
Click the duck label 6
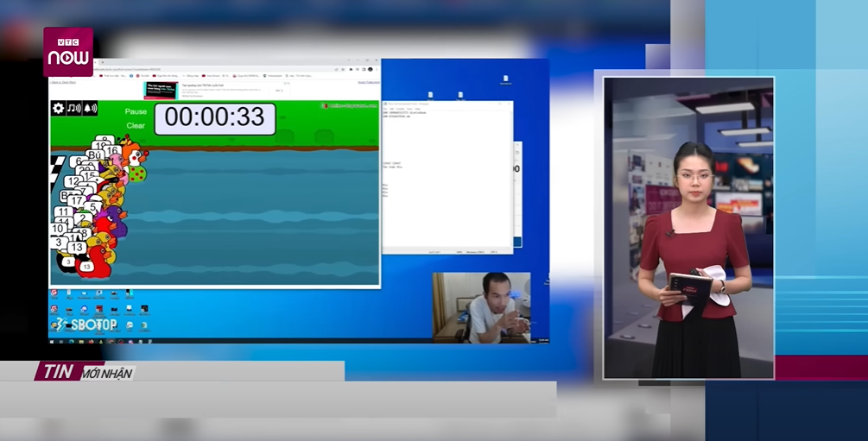[79, 162]
